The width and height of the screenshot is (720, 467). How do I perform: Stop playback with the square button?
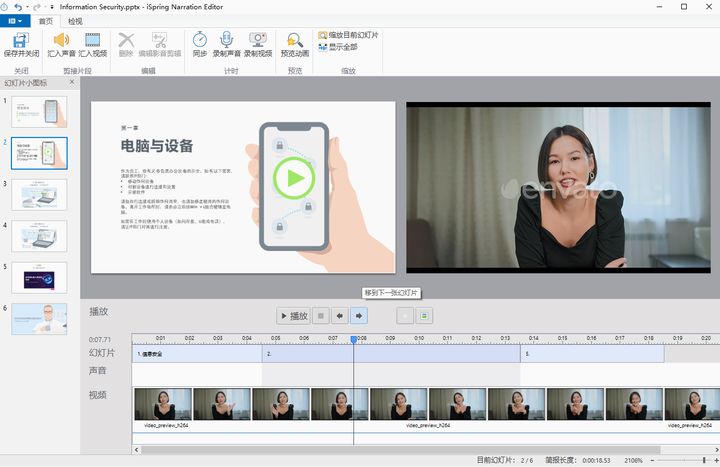[x=321, y=315]
